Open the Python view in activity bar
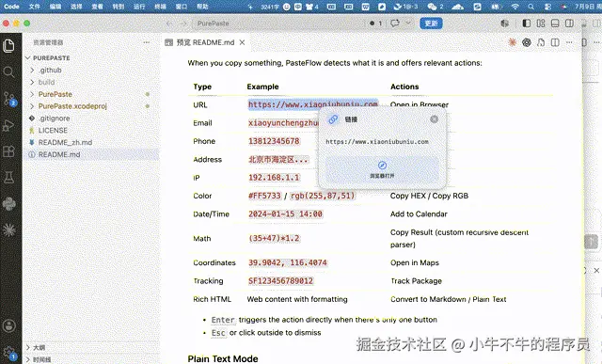Screen dimensions: 602x364 coord(8,203)
